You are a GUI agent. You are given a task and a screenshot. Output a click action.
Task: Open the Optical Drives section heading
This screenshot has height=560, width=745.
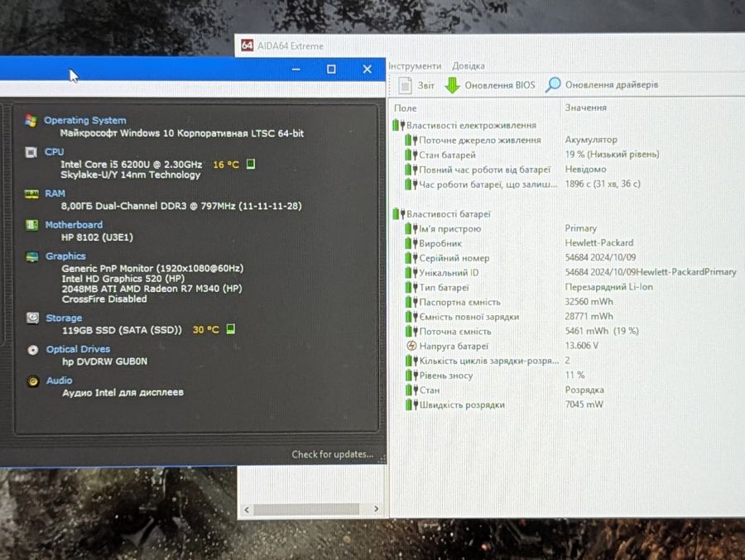click(x=78, y=350)
